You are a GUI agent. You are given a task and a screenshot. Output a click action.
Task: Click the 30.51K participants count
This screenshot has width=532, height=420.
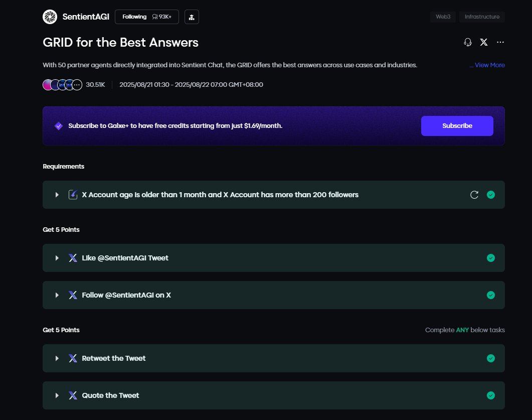[x=95, y=84]
